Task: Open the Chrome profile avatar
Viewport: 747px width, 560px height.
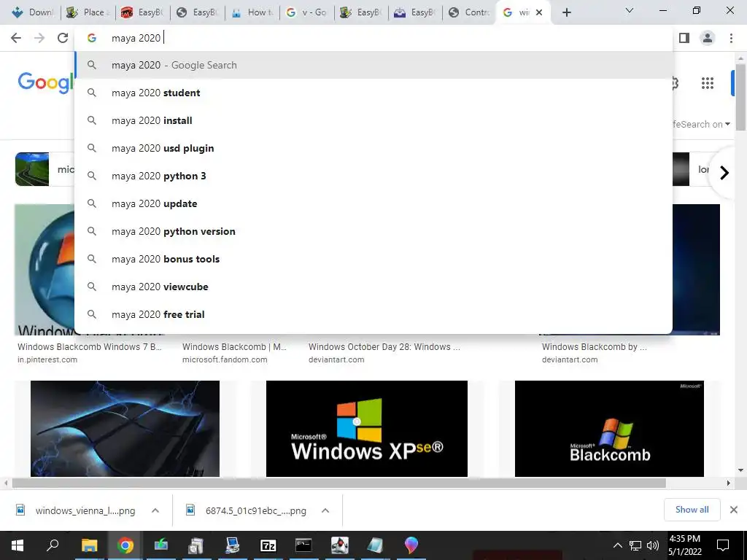Action: pyautogui.click(x=708, y=38)
